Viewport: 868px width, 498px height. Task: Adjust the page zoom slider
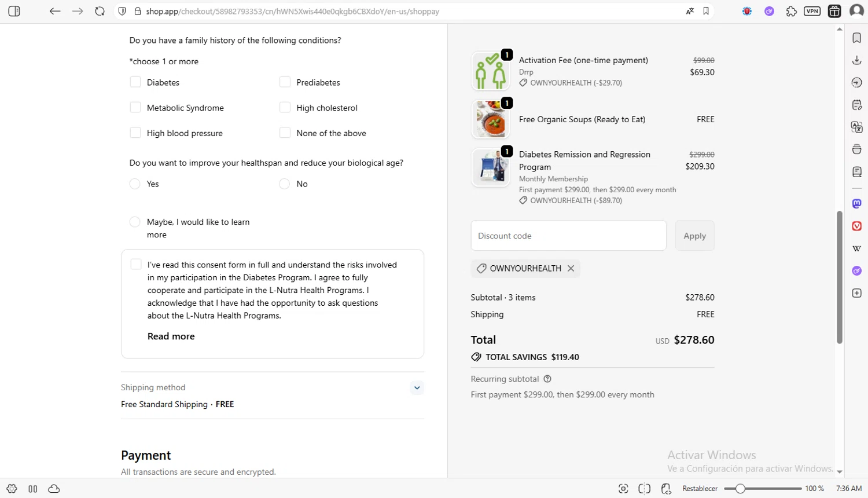763,489
